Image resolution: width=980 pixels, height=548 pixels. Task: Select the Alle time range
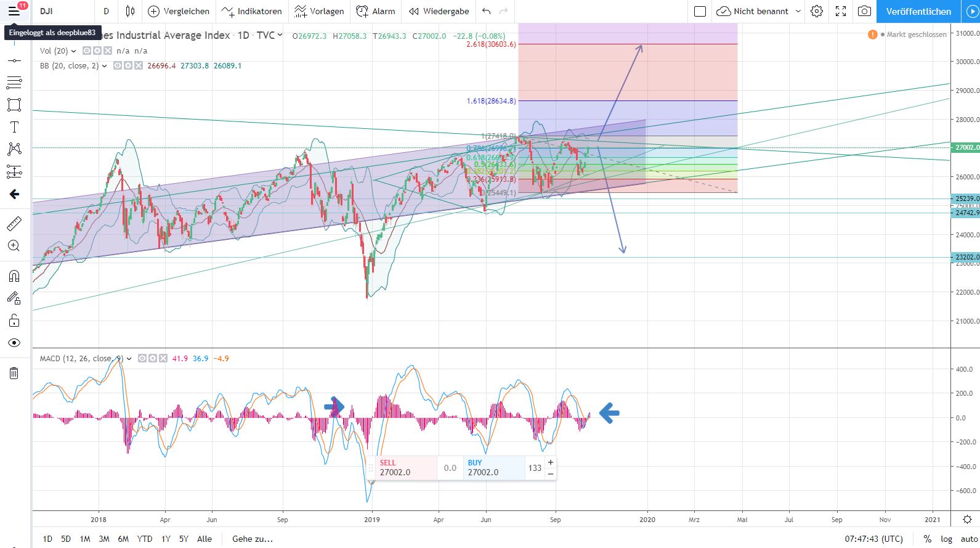205,539
